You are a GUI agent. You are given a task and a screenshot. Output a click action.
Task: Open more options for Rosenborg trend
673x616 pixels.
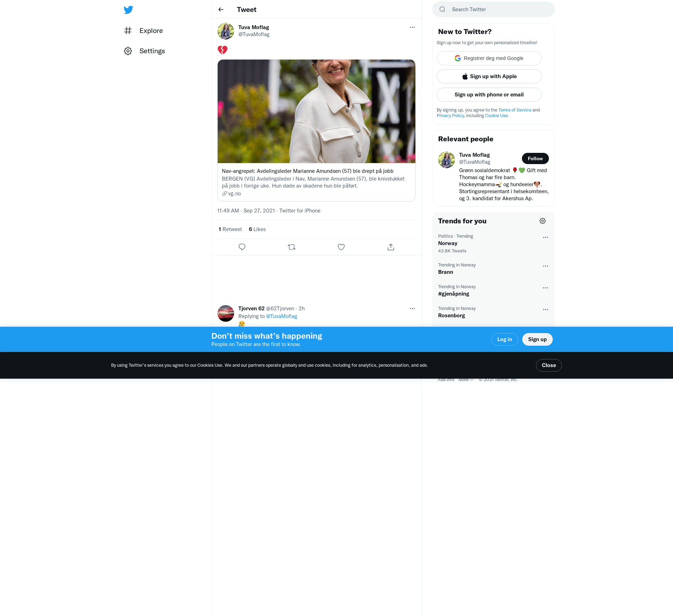(545, 310)
